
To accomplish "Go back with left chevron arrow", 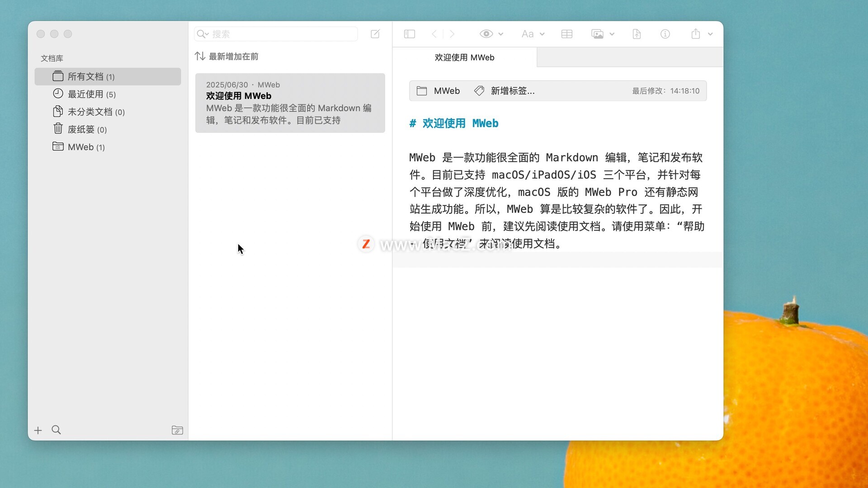I will pos(434,34).
